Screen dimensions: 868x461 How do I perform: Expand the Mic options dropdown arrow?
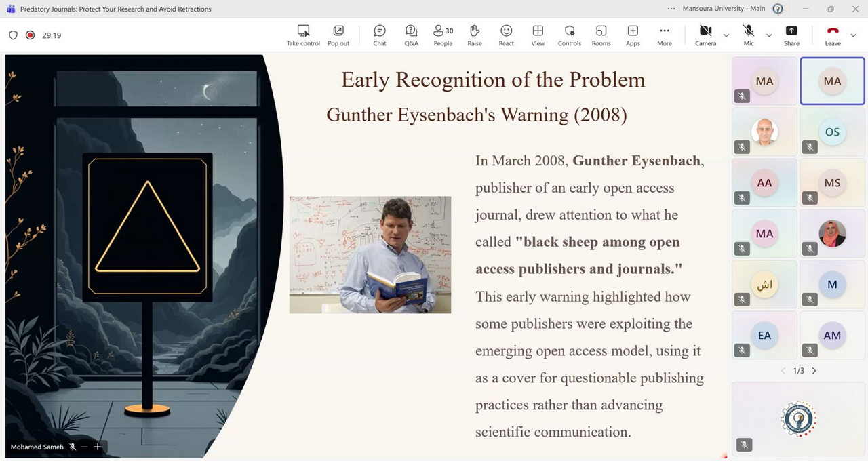point(769,35)
